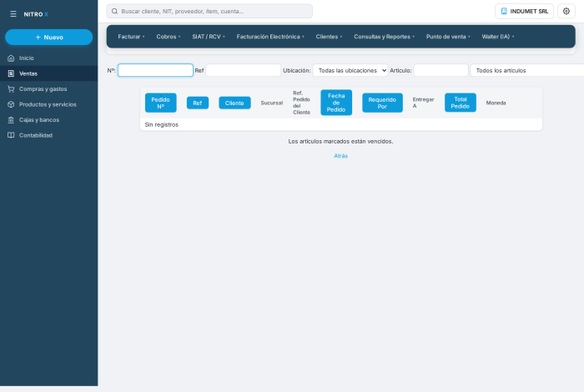Focus the Artículo input field
The image size is (584, 392).
click(x=441, y=70)
